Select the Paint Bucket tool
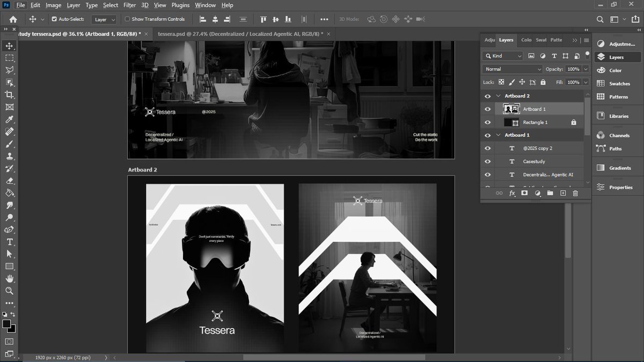The image size is (644, 362). tap(9, 193)
